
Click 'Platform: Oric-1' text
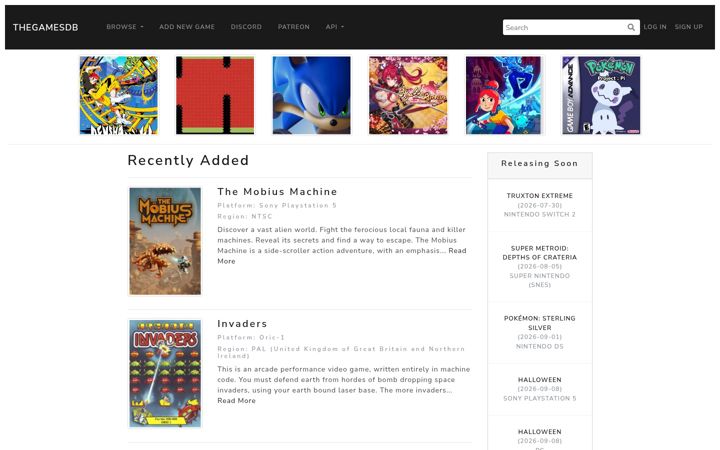(x=251, y=338)
